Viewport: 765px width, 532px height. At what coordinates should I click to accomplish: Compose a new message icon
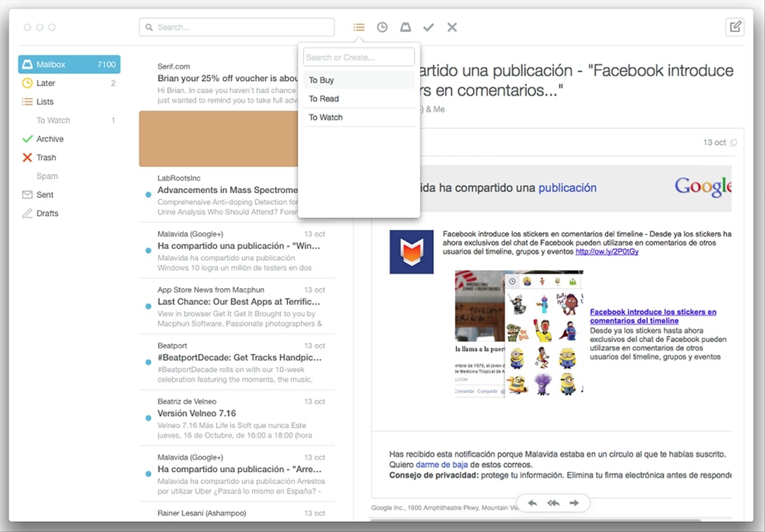(735, 27)
